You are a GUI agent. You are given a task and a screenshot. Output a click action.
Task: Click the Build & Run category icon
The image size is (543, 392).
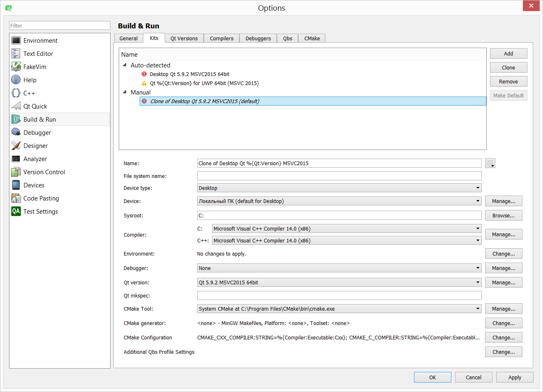[x=16, y=119]
